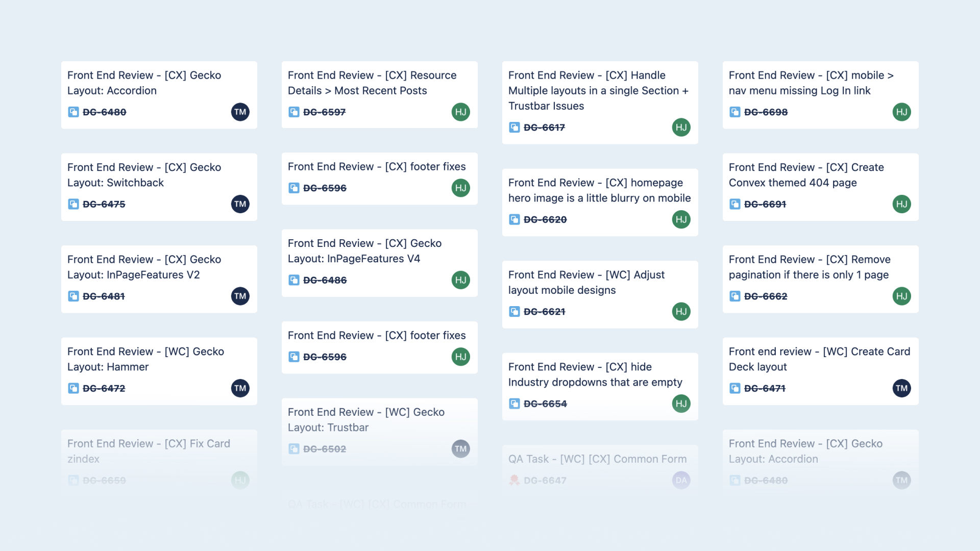Click the issue type icon beside DG-6698

735,112
